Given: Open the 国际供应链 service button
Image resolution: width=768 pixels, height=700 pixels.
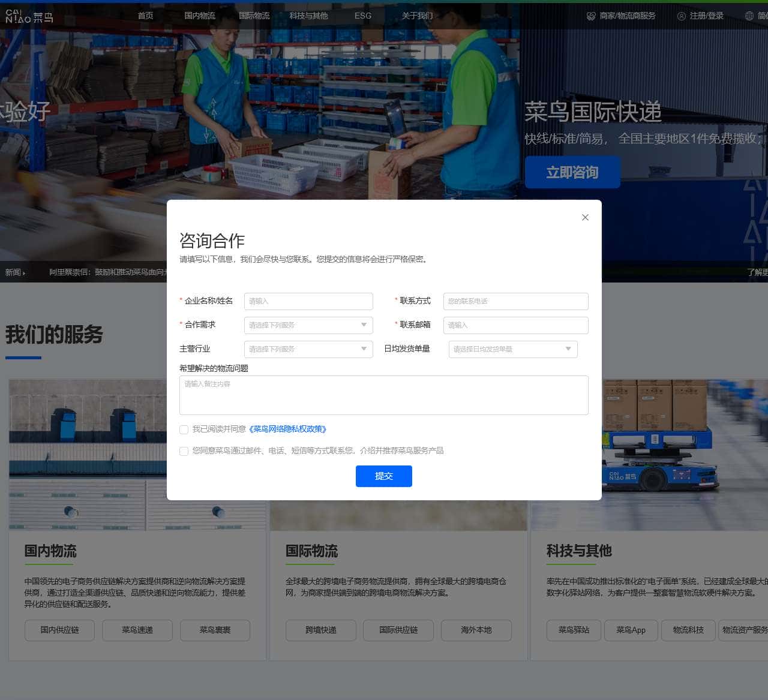Looking at the screenshot, I should click(398, 630).
